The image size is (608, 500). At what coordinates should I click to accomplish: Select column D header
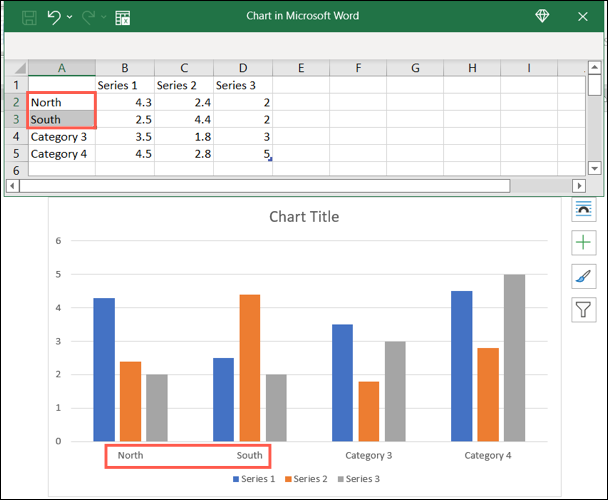[x=243, y=68]
